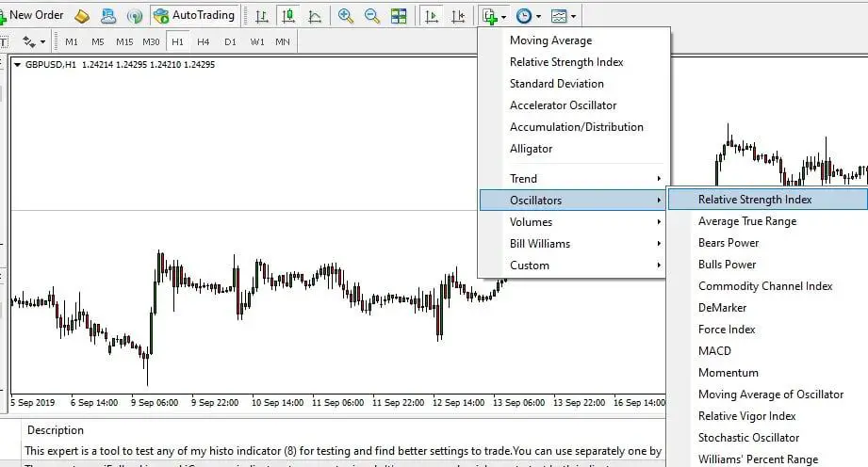Select Relative Vigor Index oscillator
Viewport: 868px width, 467px height.
click(768, 415)
